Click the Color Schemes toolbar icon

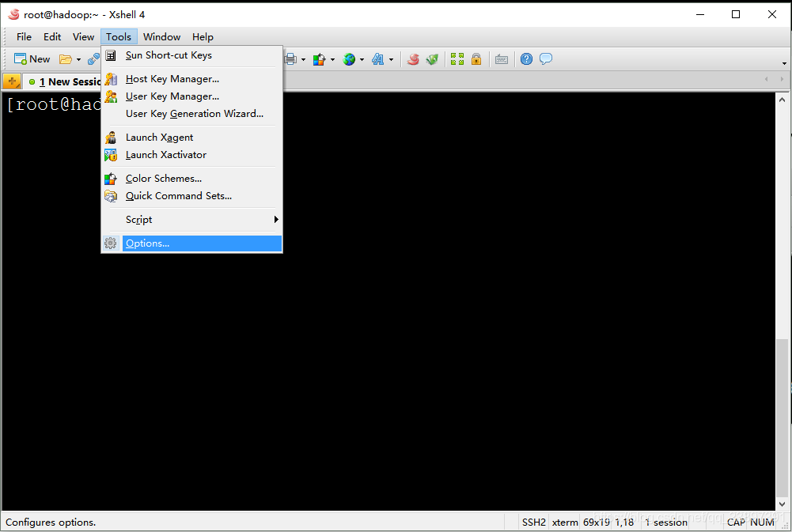pyautogui.click(x=319, y=59)
